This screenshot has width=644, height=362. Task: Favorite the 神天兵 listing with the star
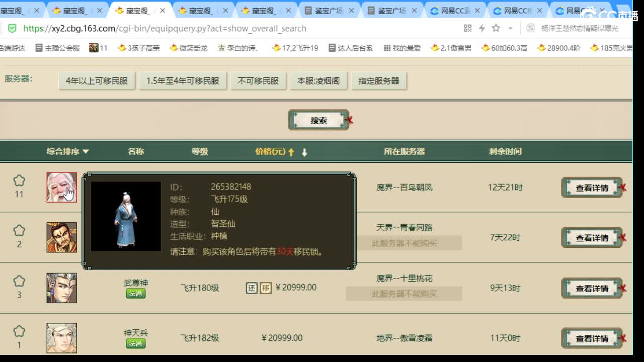pyautogui.click(x=19, y=331)
